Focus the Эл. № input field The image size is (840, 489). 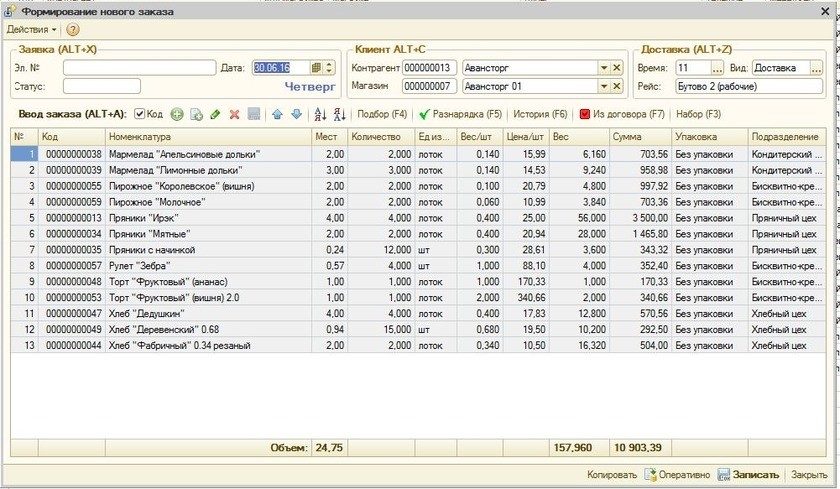[139, 68]
